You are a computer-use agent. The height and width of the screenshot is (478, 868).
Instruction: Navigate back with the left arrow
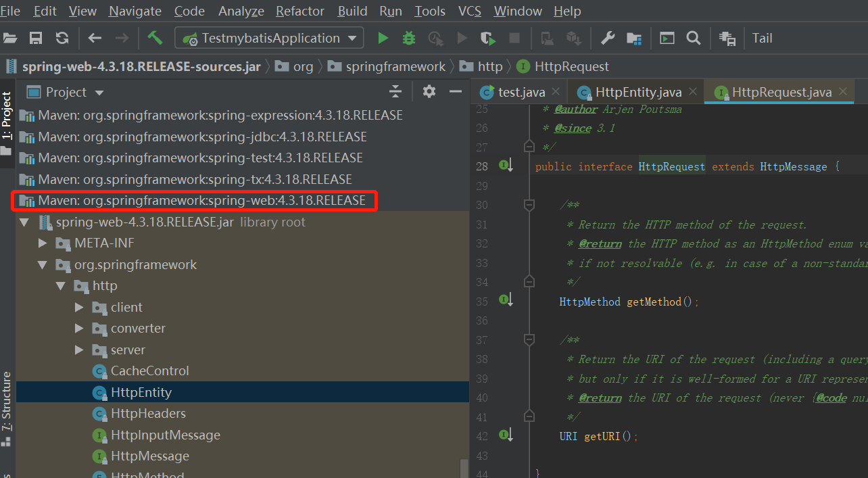pos(95,38)
